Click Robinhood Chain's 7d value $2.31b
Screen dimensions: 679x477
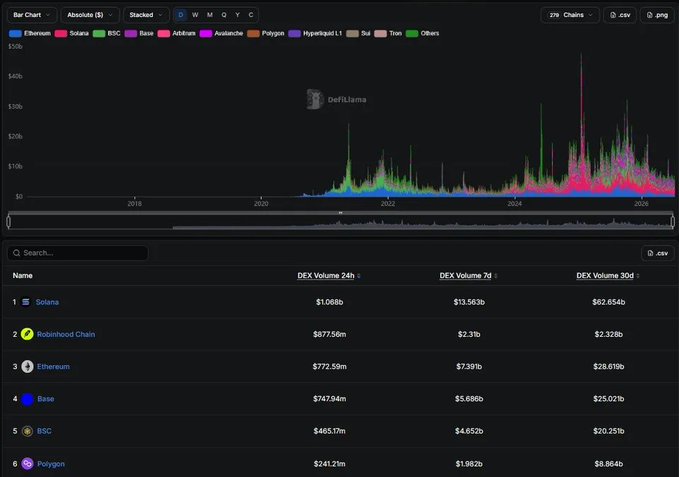469,334
